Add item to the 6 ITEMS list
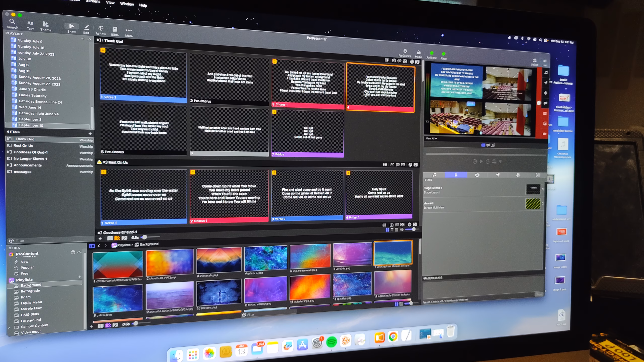This screenshot has width=644, height=362. (90, 133)
